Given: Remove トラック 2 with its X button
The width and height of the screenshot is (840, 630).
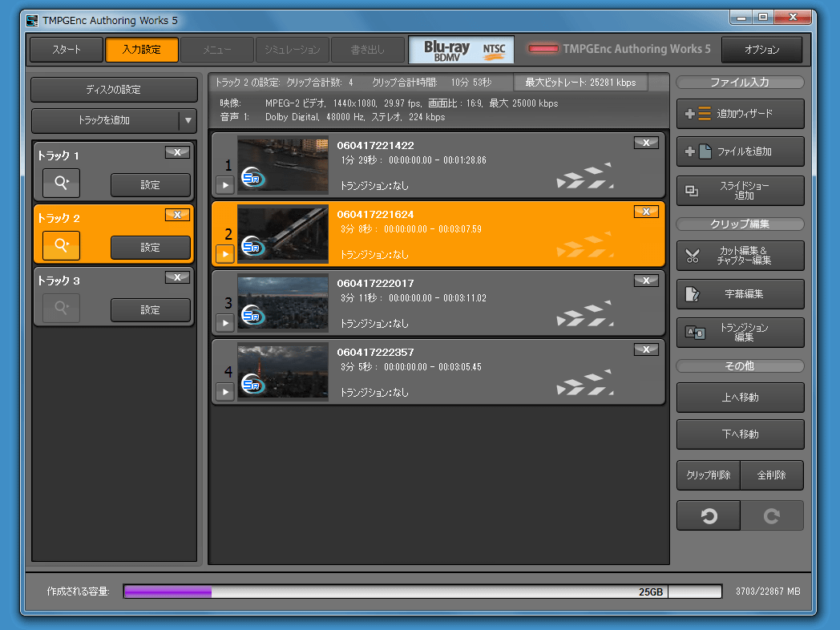Looking at the screenshot, I should (x=177, y=215).
